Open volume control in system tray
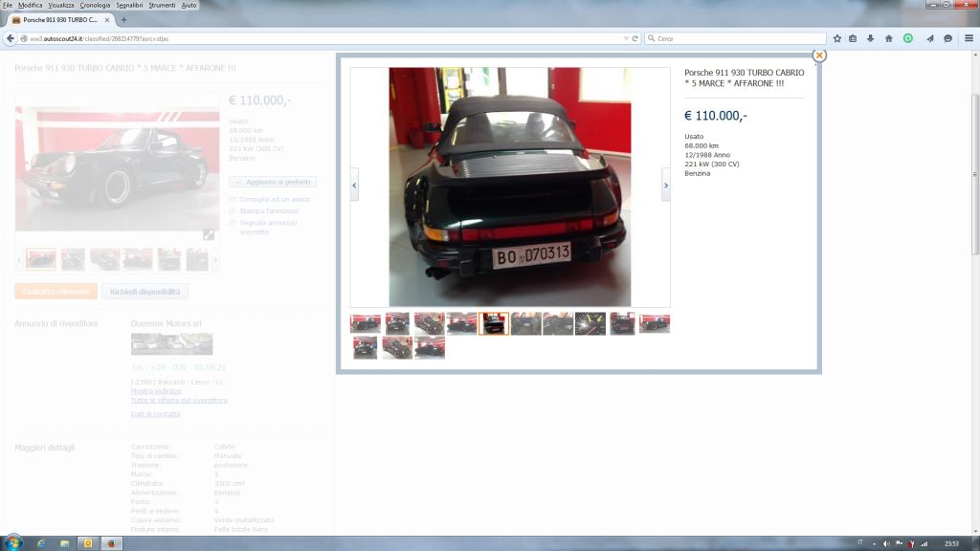The width and height of the screenshot is (980, 551). coord(886,543)
